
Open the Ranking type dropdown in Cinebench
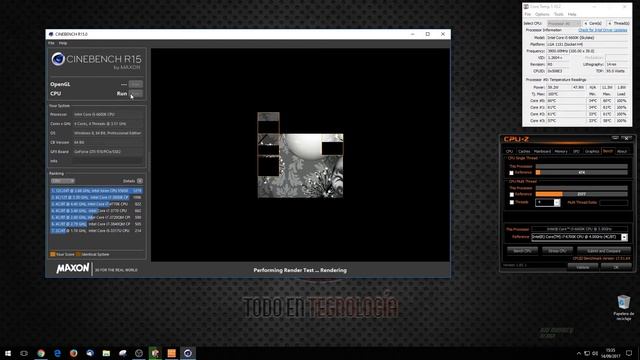tap(63, 181)
